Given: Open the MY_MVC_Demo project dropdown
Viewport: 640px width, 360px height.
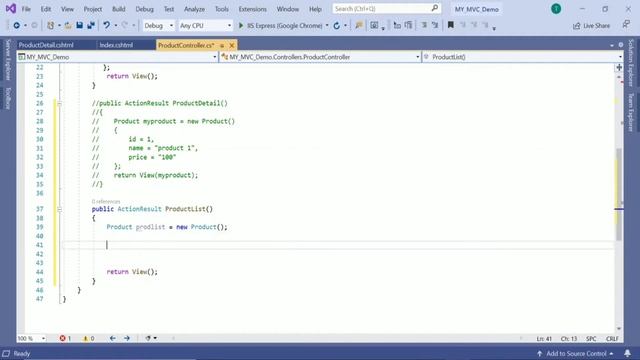Looking at the screenshot, I should coord(117,57).
